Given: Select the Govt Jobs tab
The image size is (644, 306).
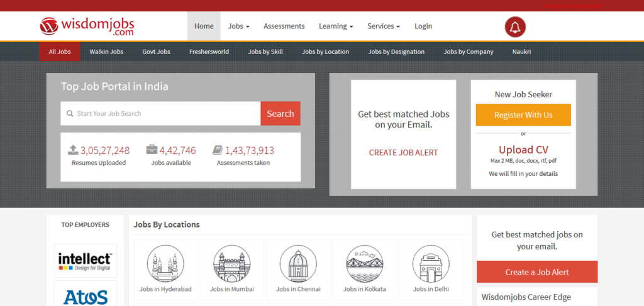Looking at the screenshot, I should pos(156,52).
